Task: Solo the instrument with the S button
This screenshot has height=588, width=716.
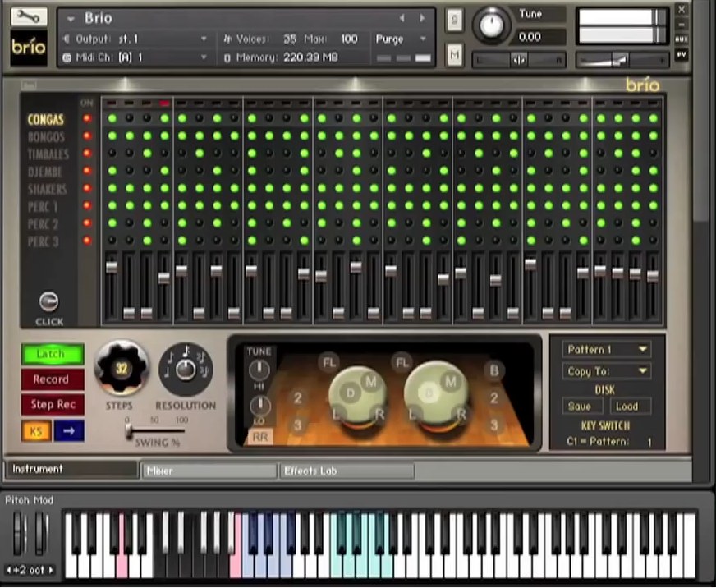Action: [454, 20]
